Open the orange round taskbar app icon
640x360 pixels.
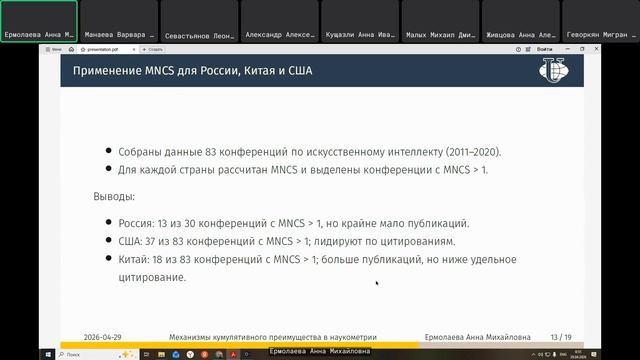(204, 355)
